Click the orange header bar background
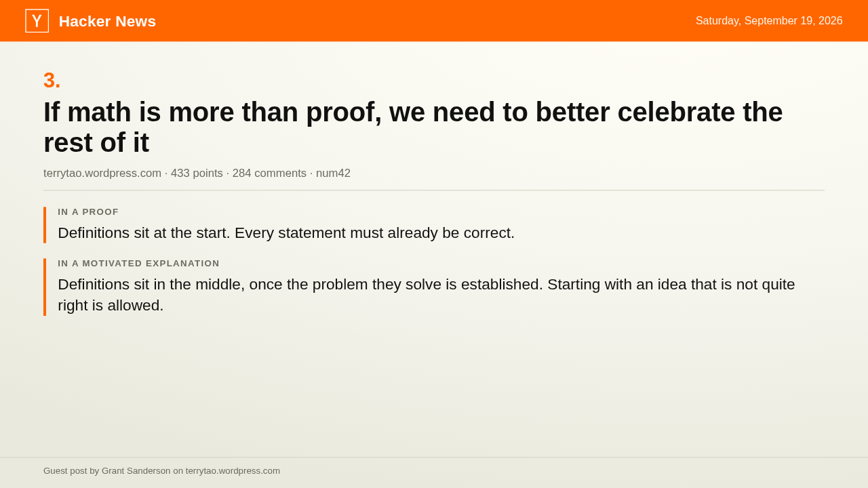Viewport: 868px width, 488px height. point(434,21)
